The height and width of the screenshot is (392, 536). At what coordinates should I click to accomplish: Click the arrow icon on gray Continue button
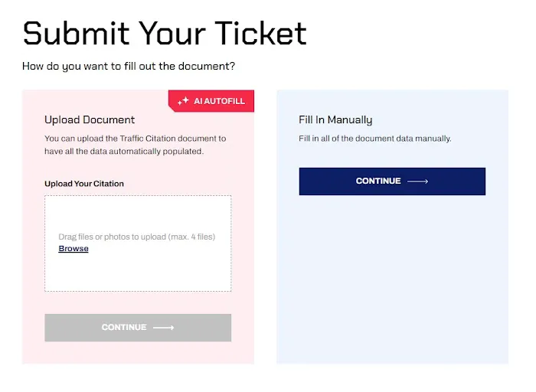pos(164,328)
